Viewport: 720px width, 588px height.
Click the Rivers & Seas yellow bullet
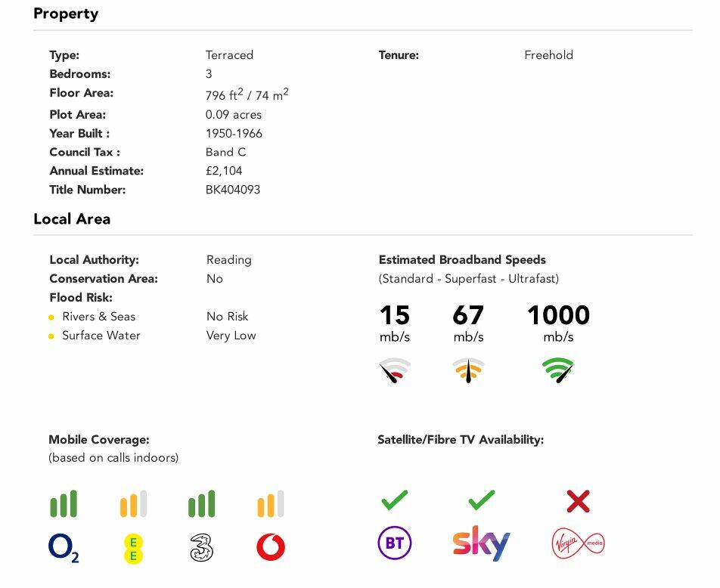point(51,317)
